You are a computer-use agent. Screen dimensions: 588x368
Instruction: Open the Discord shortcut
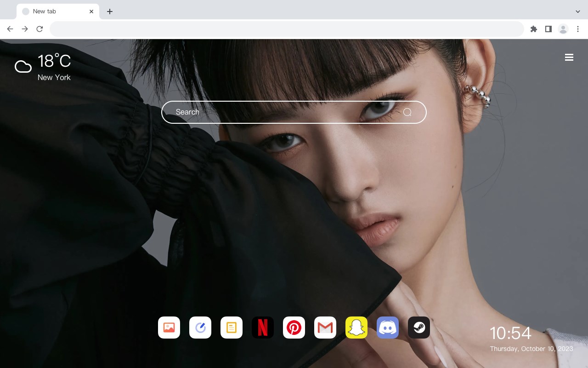388,328
